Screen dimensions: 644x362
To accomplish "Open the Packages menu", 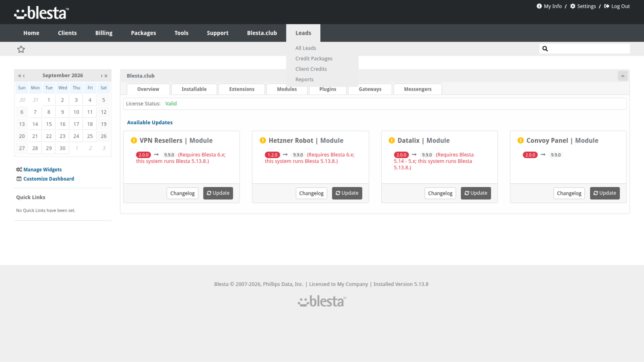I will [143, 33].
